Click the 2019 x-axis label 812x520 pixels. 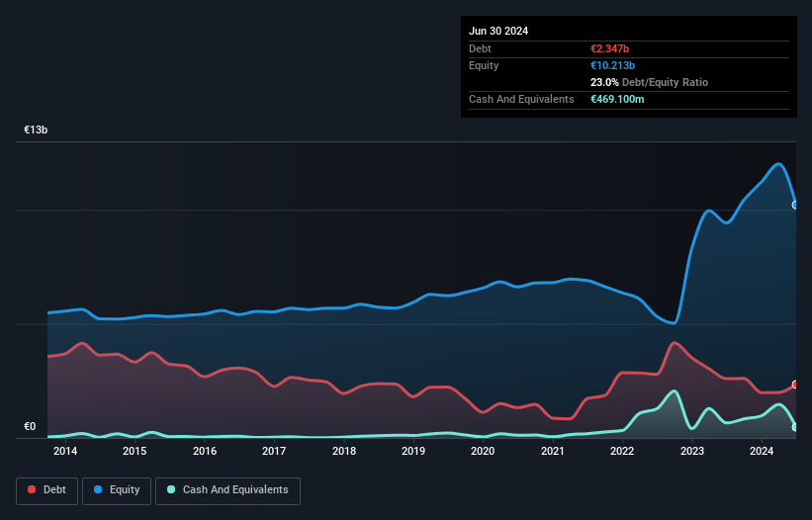click(413, 451)
